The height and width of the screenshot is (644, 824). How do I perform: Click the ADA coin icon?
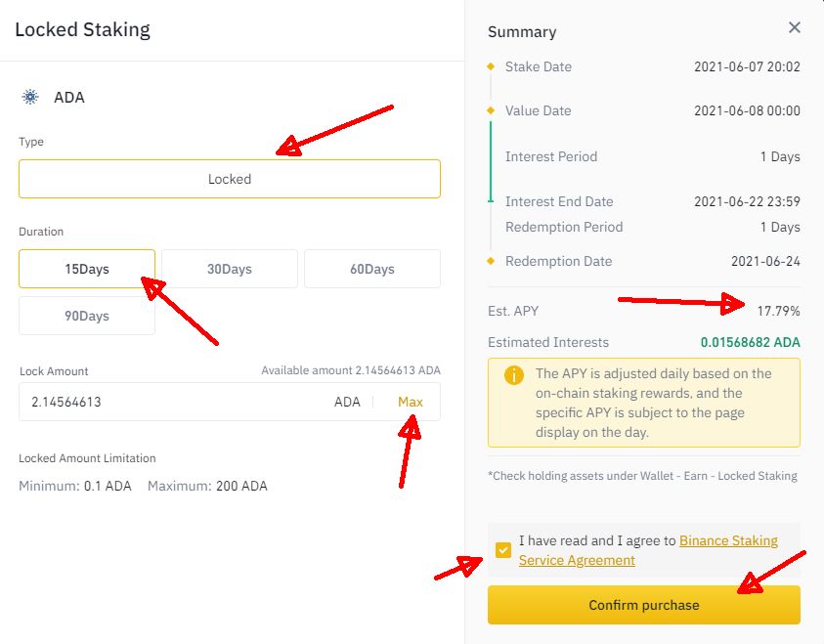click(x=30, y=97)
